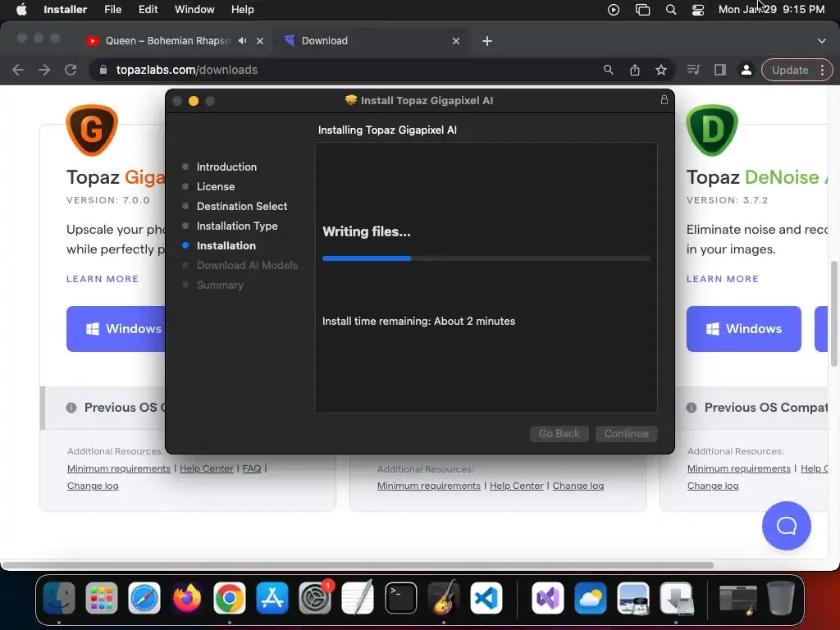Open the Chrome profile icon
The image size is (840, 630).
click(x=746, y=70)
